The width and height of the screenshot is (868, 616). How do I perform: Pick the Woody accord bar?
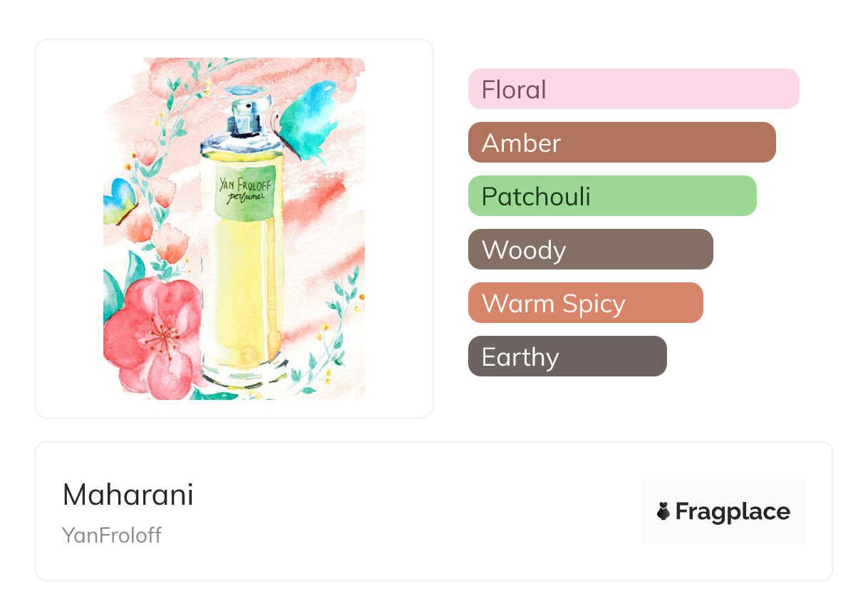590,250
